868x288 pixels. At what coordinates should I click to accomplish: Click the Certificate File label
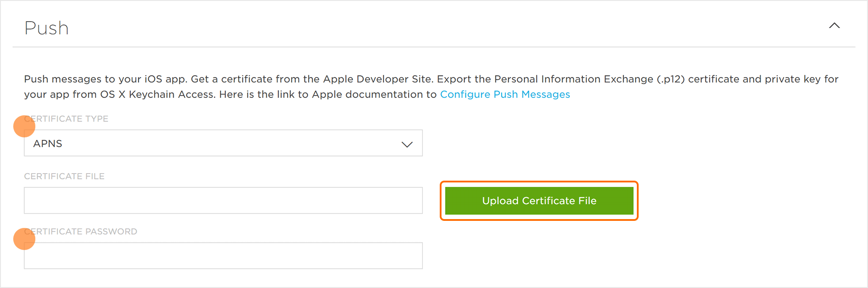coord(65,176)
